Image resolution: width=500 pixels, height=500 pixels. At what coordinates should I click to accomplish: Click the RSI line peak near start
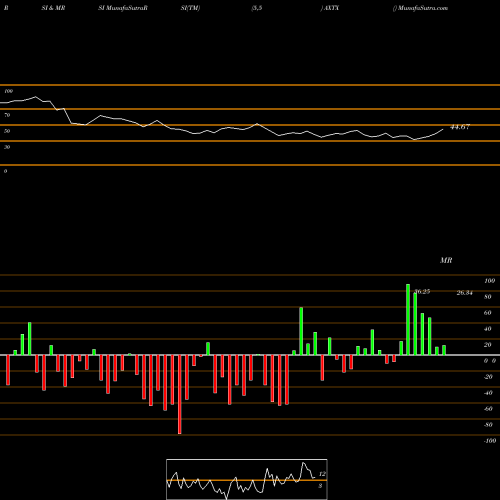36,97
